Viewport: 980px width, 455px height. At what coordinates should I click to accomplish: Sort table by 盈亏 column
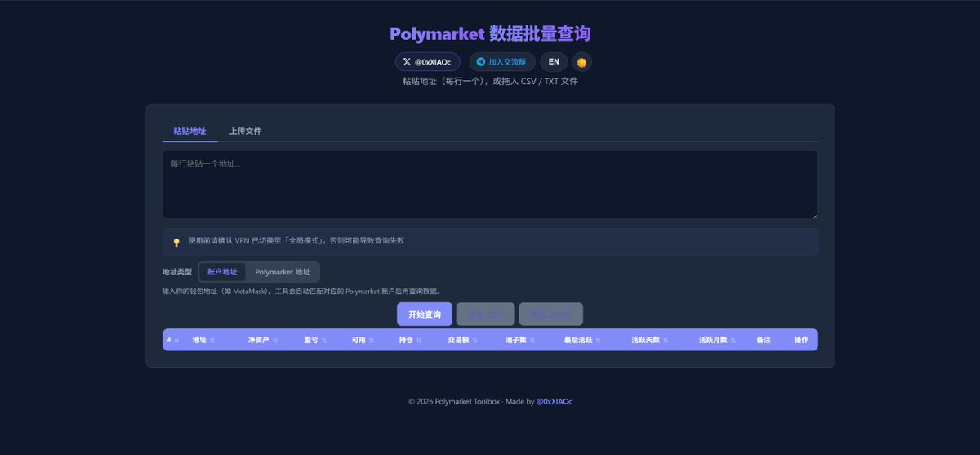[315, 340]
